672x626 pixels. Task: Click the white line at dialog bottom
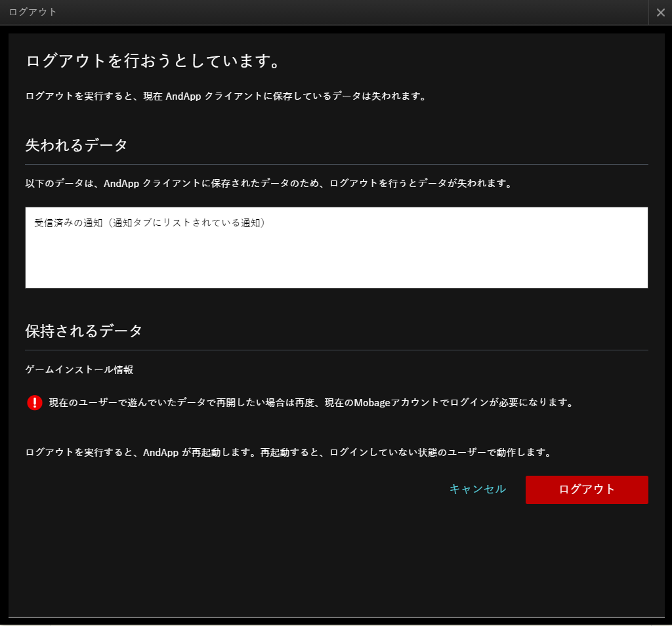point(336,617)
